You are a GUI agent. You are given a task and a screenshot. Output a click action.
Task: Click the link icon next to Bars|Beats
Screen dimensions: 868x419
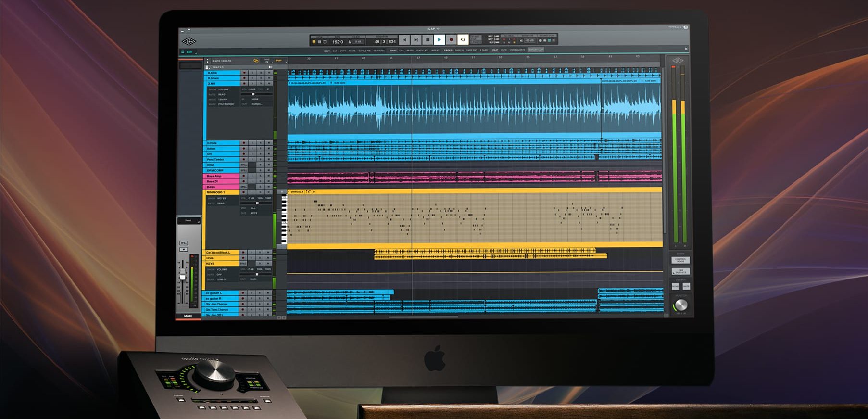256,61
